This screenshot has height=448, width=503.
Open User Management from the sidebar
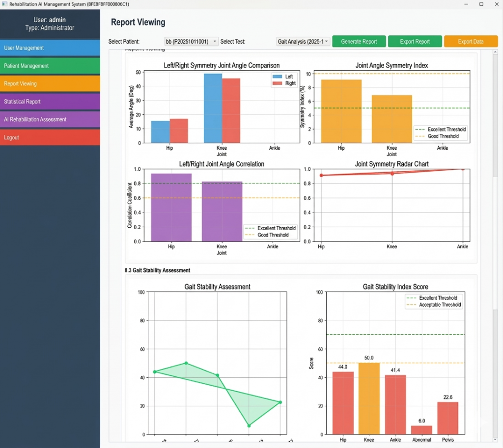point(50,48)
